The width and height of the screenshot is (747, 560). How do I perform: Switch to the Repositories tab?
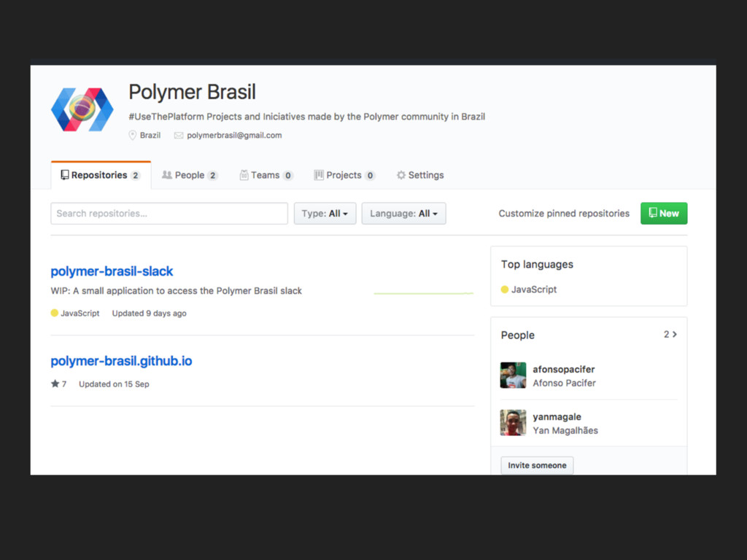101,175
